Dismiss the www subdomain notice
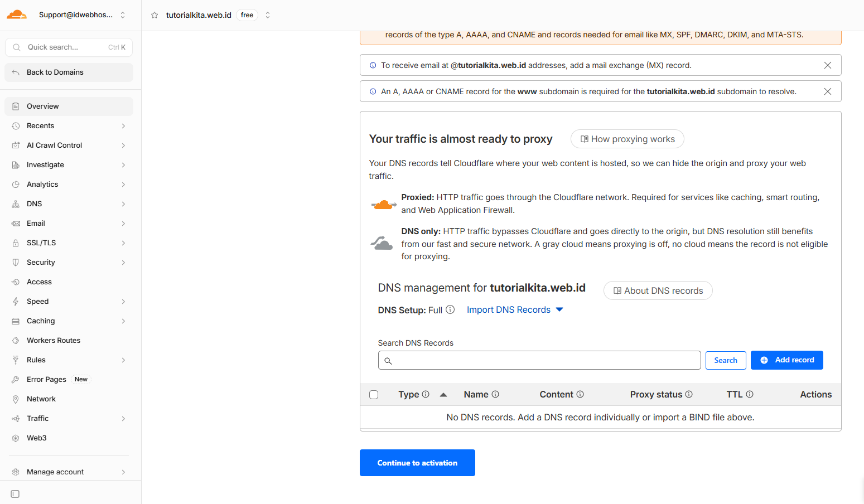Screen dimensions: 864x504 [828, 91]
